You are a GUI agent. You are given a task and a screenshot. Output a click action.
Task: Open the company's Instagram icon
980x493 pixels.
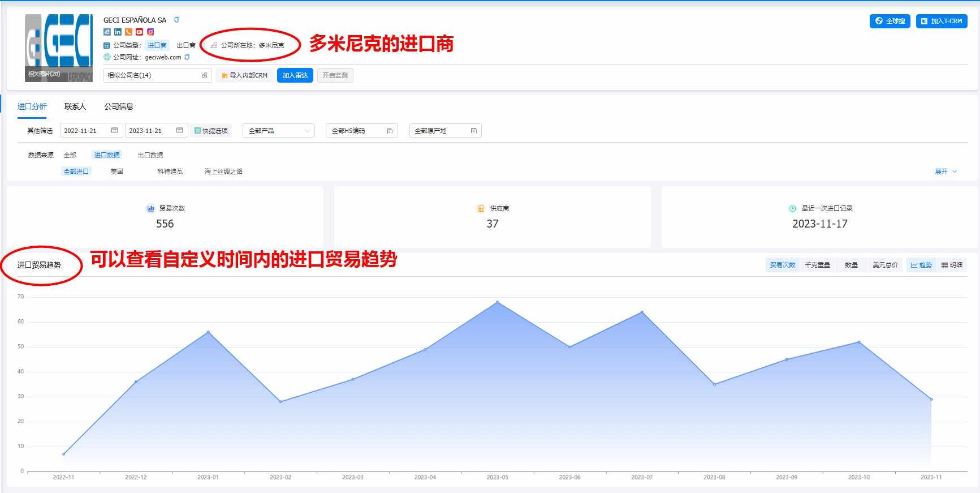click(x=150, y=32)
